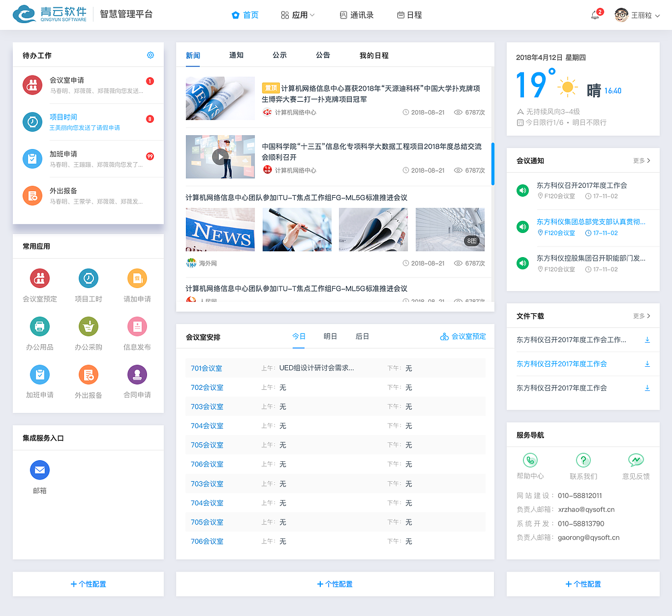This screenshot has width=672, height=616.
Task: Click the QingYun software logo
Action: click(x=50, y=14)
